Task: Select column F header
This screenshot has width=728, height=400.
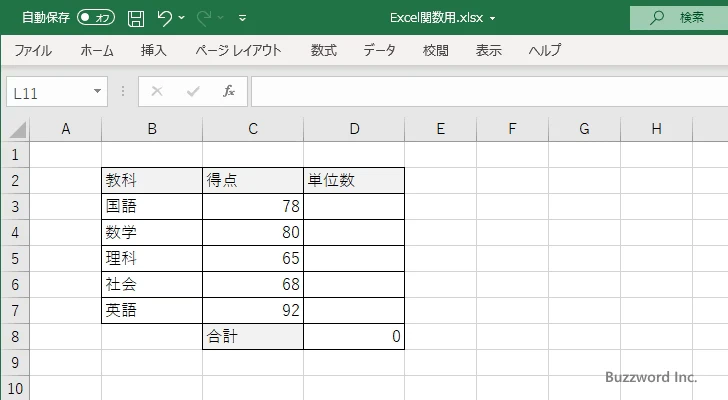Action: tap(513, 129)
